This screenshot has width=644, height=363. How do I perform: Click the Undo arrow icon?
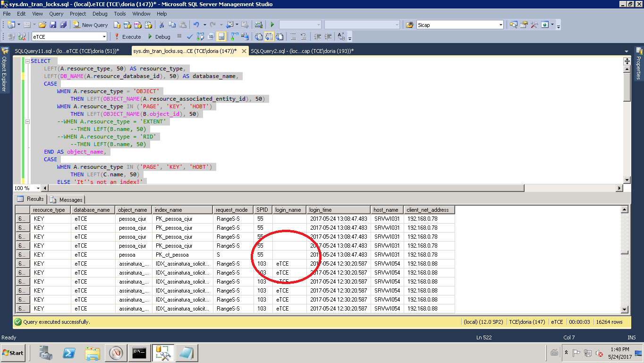click(x=196, y=25)
